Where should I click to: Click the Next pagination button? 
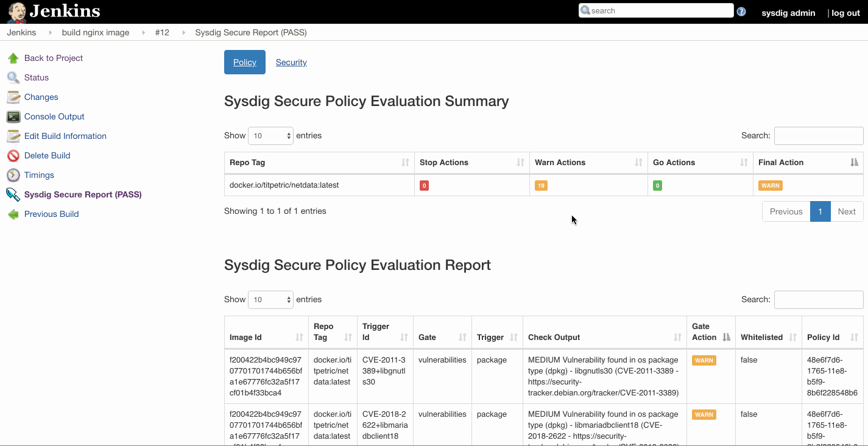(x=847, y=211)
